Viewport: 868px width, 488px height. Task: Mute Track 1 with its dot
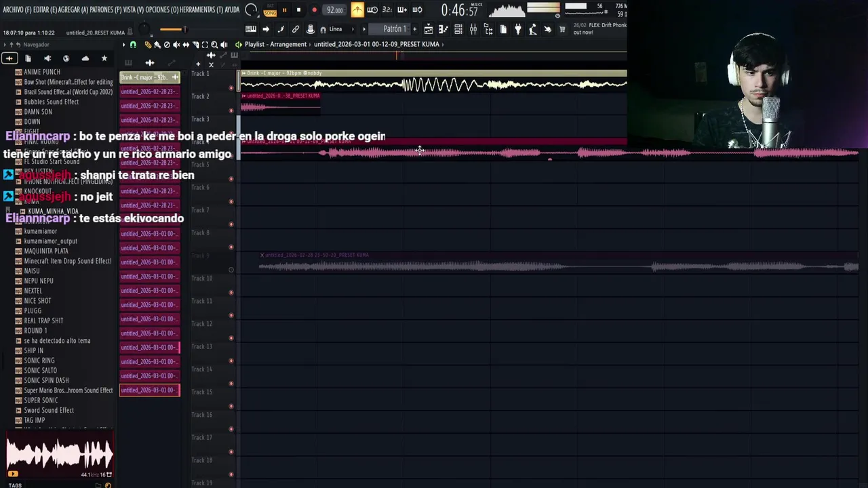click(231, 88)
